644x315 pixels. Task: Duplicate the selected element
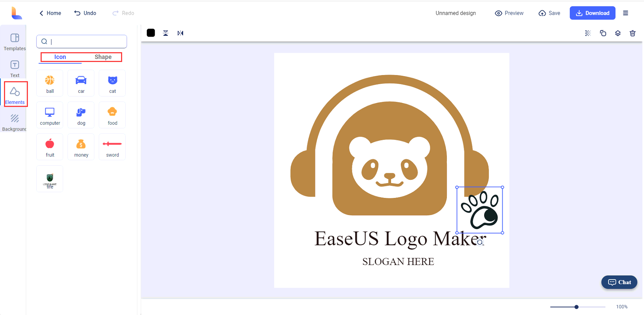(x=603, y=33)
